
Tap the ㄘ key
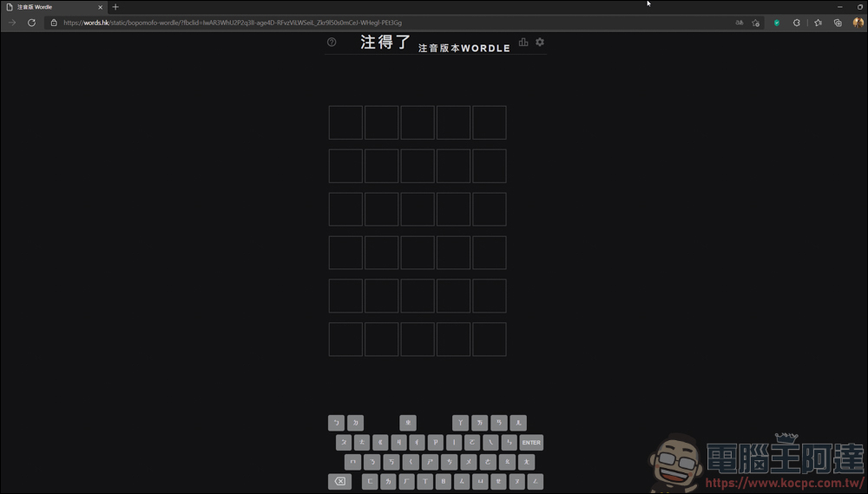(x=449, y=462)
